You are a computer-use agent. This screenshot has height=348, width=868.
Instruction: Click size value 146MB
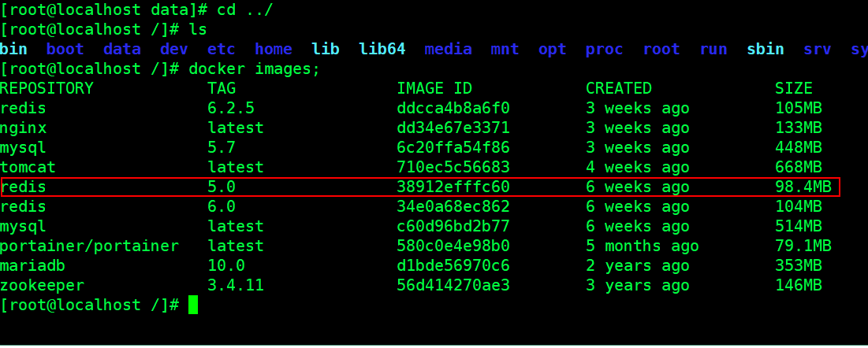[x=799, y=286]
